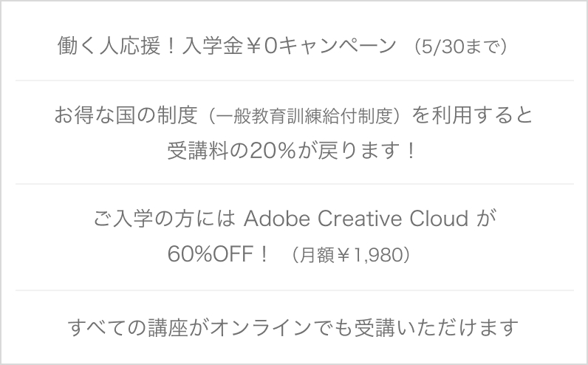The width and height of the screenshot is (588, 365).
Task: Select the 60%OFF！ discount text
Action: tap(218, 254)
